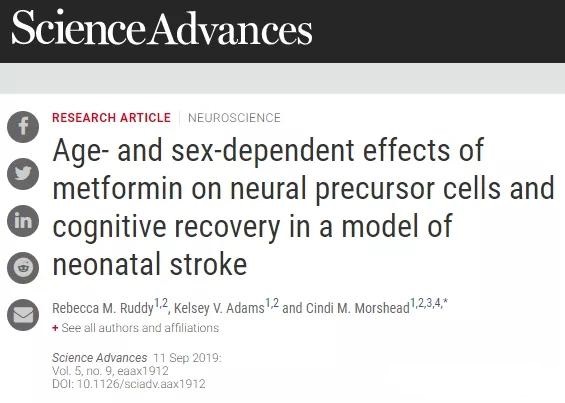Share article on Twitter
Image resolution: width=565 pixels, height=403 pixels.
coord(23,174)
